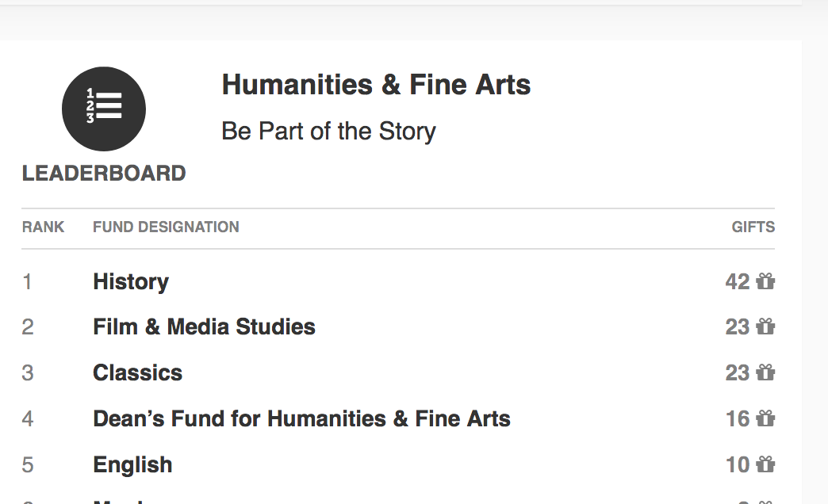Click the Be Part of the Story subtitle

[x=328, y=131]
